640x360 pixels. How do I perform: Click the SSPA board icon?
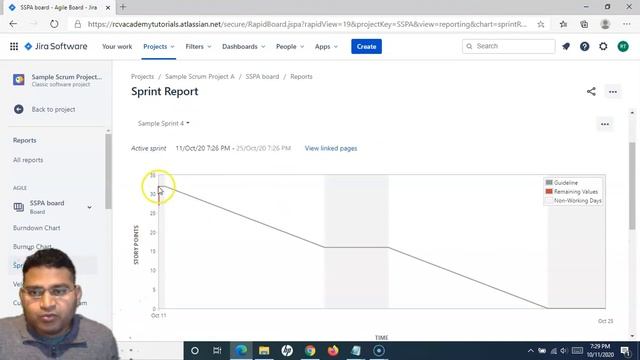pyautogui.click(x=19, y=207)
